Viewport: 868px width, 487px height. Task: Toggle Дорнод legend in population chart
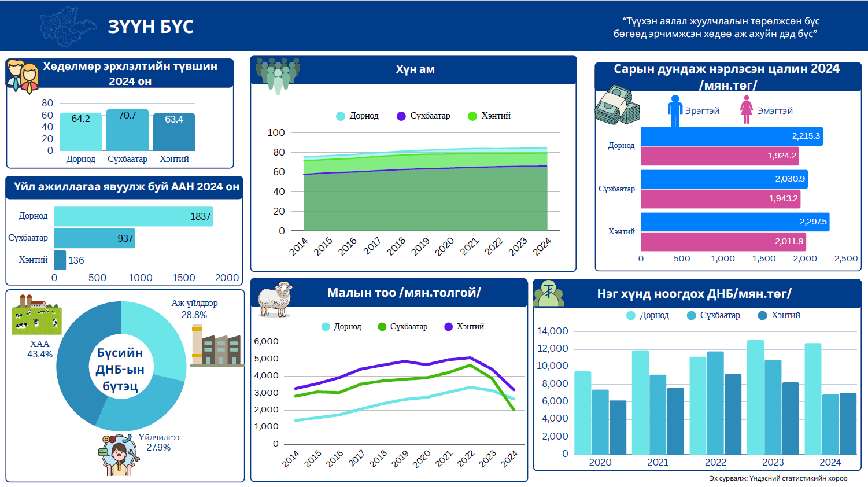click(357, 116)
